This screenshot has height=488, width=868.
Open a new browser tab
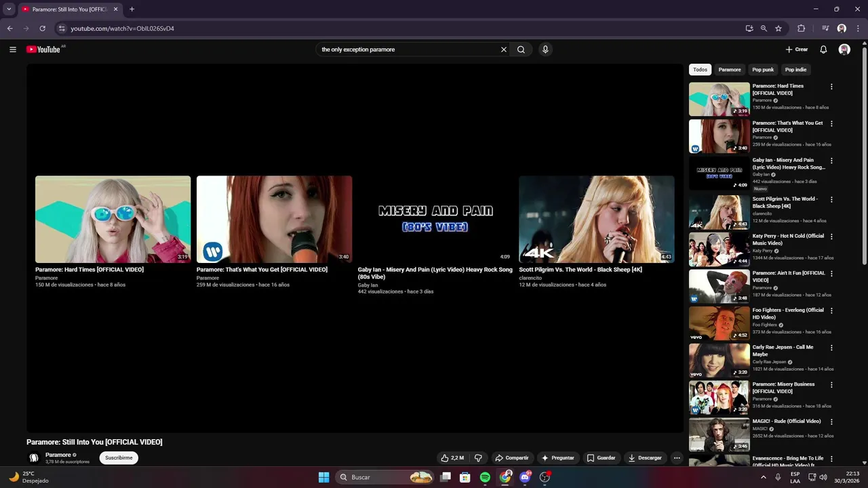click(x=132, y=9)
